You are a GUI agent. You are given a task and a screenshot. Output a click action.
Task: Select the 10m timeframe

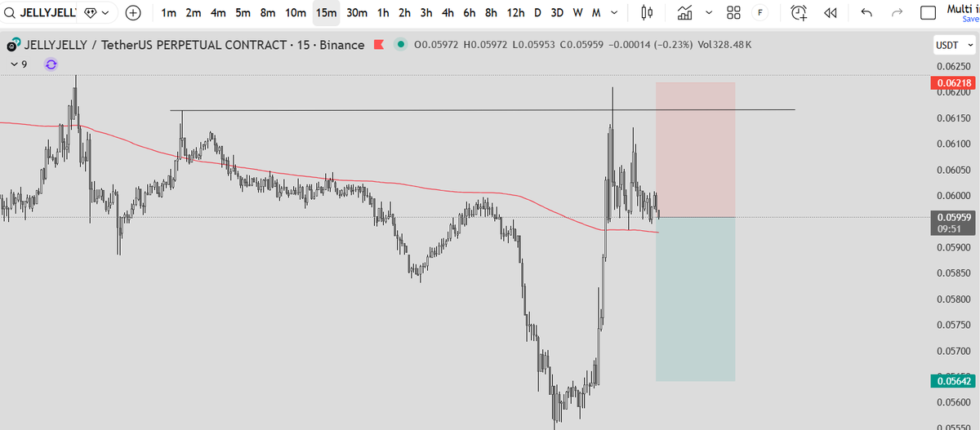(x=296, y=13)
